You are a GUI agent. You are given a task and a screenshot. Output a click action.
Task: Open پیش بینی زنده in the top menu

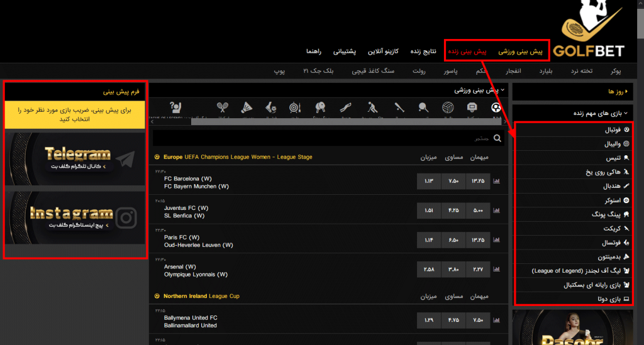pos(467,50)
